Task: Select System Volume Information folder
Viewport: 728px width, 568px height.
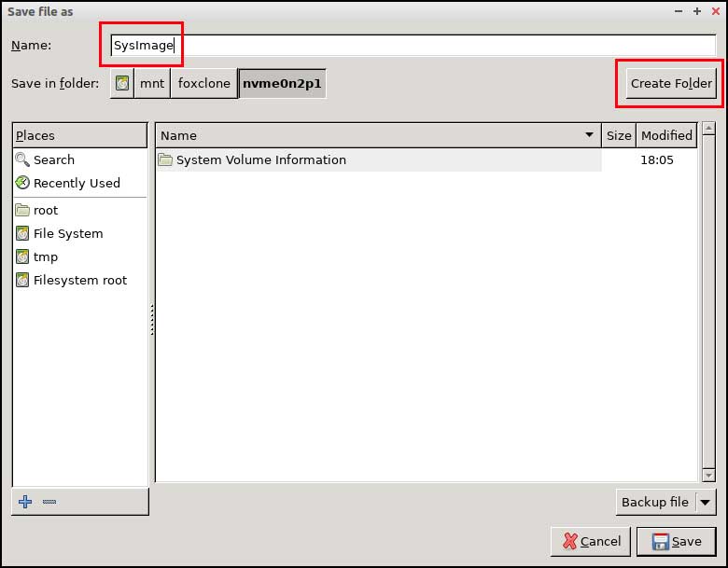Action: coord(379,159)
